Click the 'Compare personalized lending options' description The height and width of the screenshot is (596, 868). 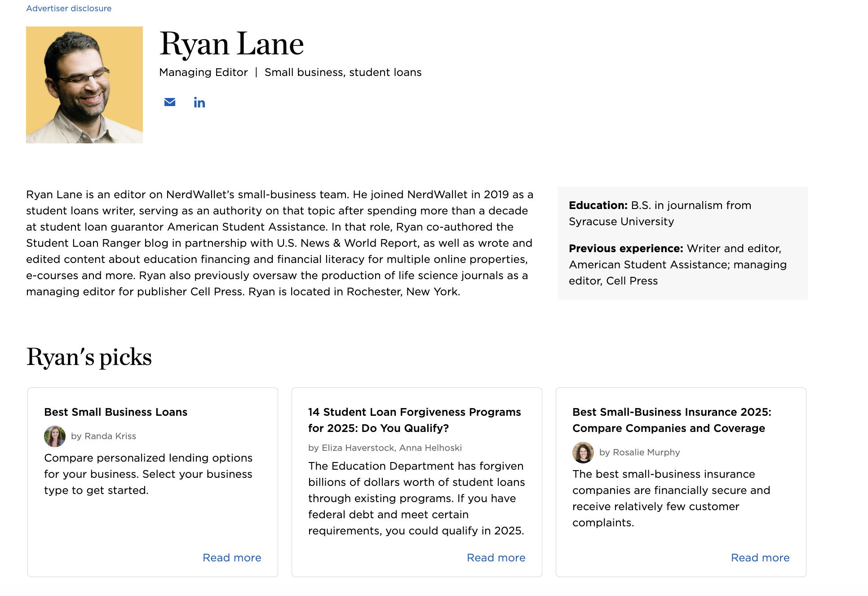148,474
